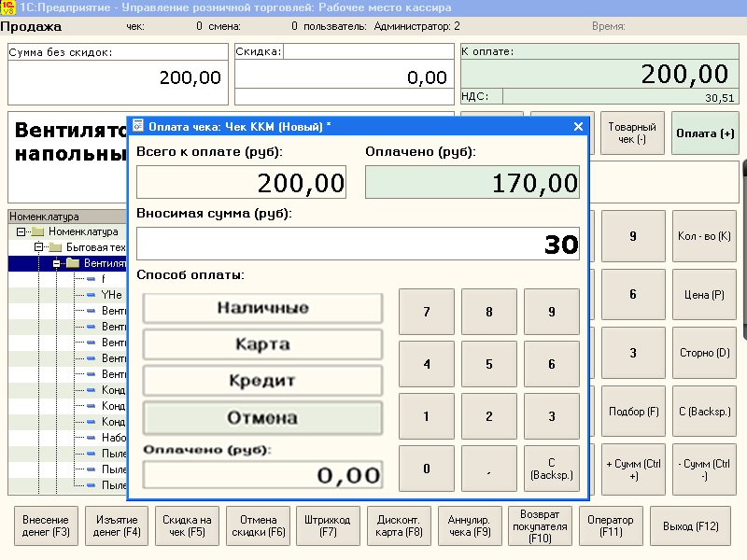Click the Номенклатура root folder icon
This screenshot has width=747, height=560.
[37, 231]
